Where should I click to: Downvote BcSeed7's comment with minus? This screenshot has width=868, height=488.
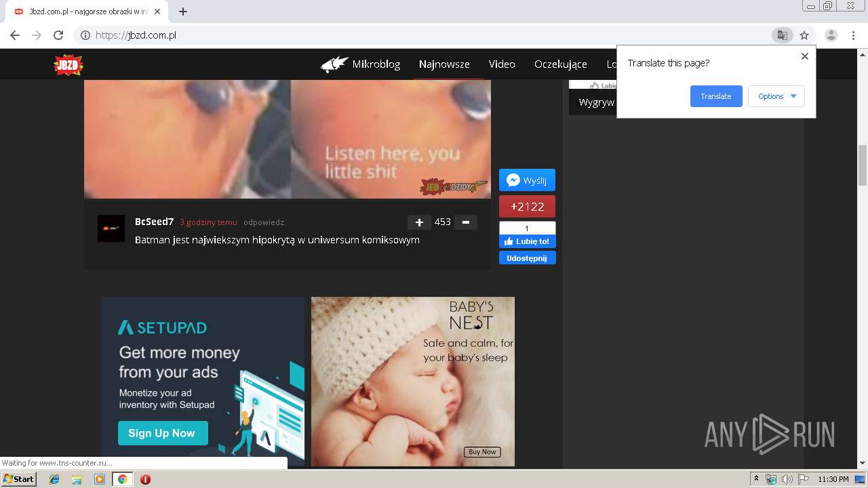tap(466, 222)
